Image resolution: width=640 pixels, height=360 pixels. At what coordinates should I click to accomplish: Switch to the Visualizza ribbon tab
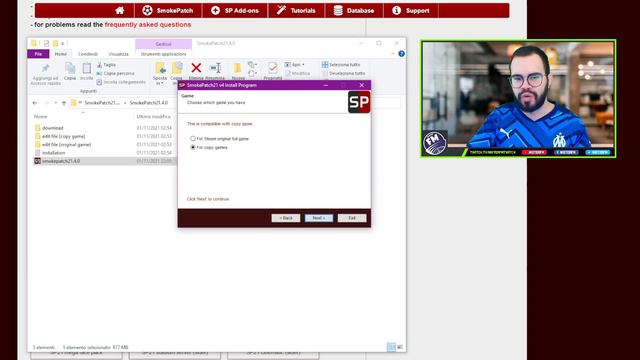tap(118, 54)
